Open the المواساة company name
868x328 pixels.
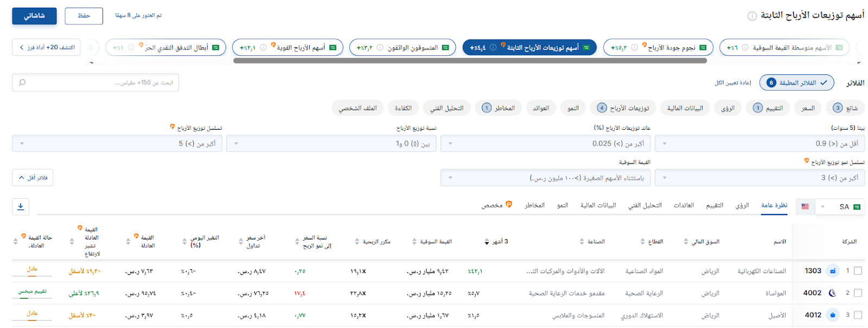[776, 293]
